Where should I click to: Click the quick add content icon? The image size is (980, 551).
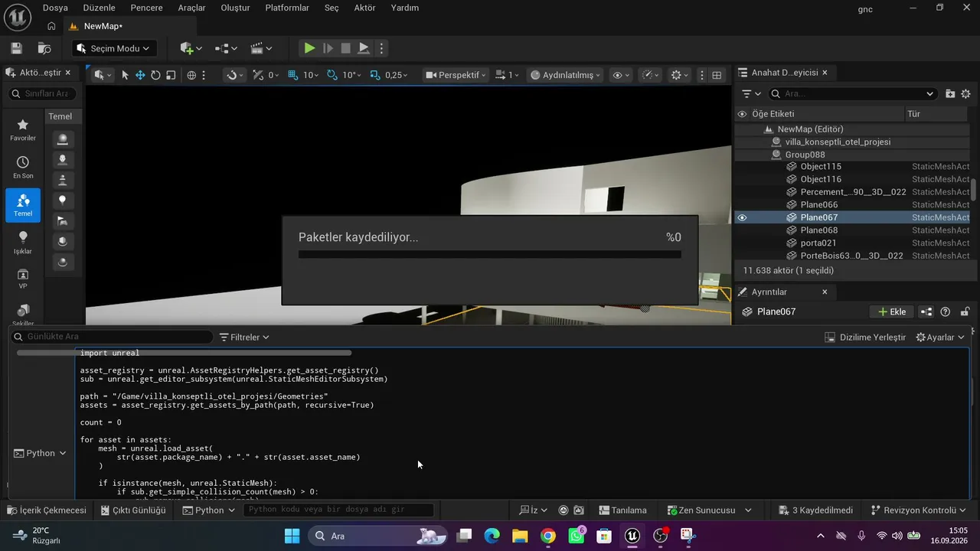pyautogui.click(x=191, y=48)
